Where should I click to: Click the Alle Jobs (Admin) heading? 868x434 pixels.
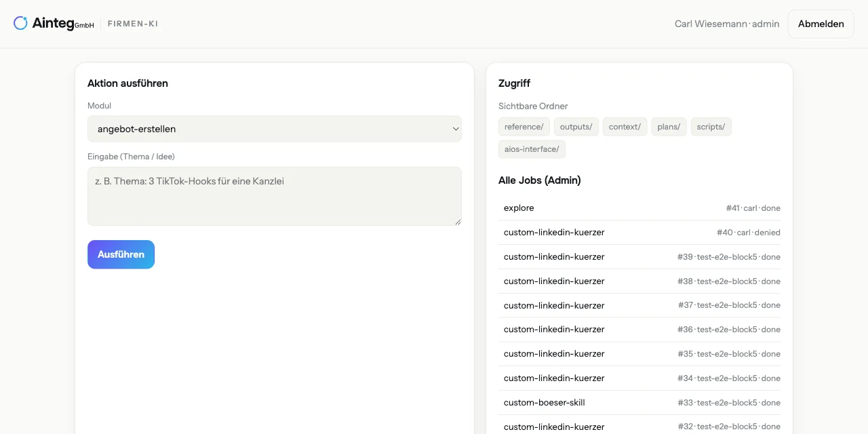point(540,180)
